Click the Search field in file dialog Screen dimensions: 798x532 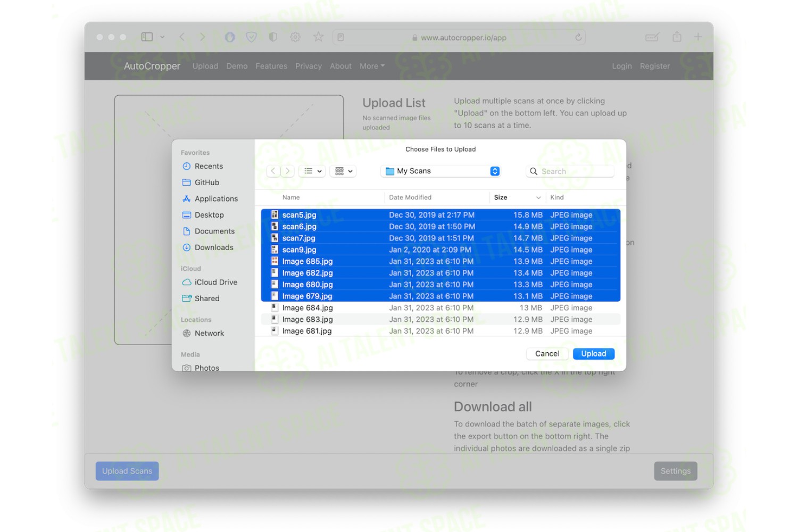(x=570, y=171)
